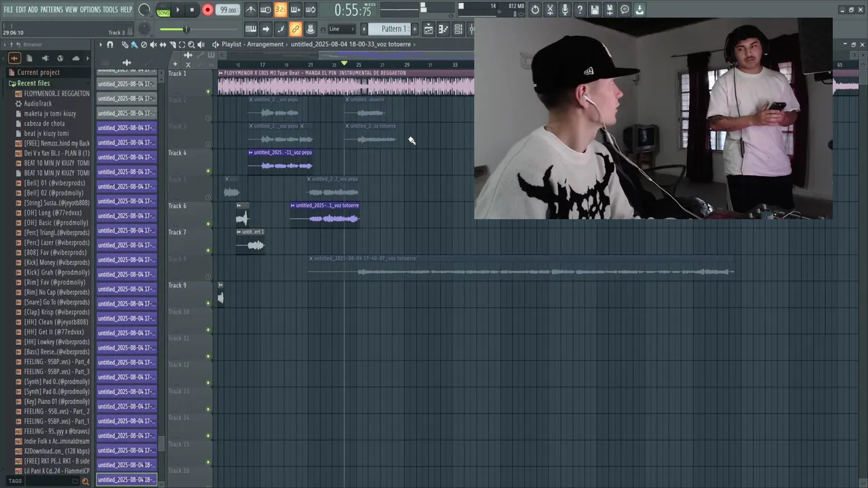The image size is (868, 488).
Task: Select the Select tool in playlist
Action: pyautogui.click(x=182, y=45)
